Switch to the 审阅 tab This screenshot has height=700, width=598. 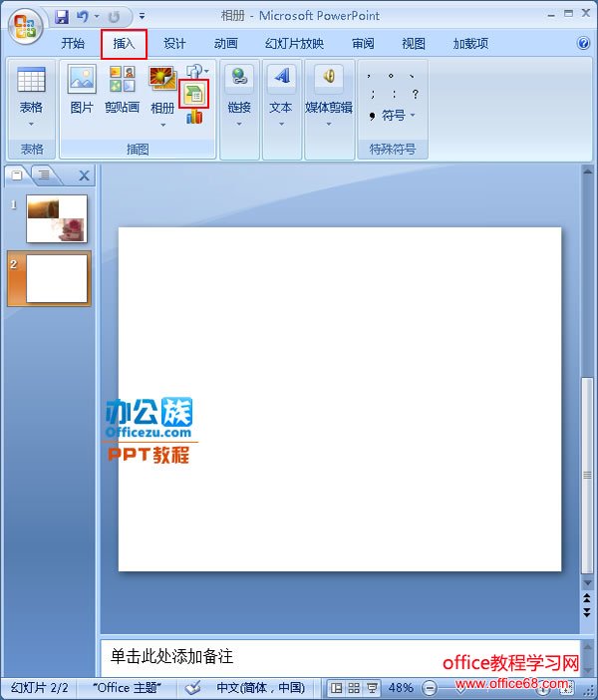pyautogui.click(x=363, y=43)
